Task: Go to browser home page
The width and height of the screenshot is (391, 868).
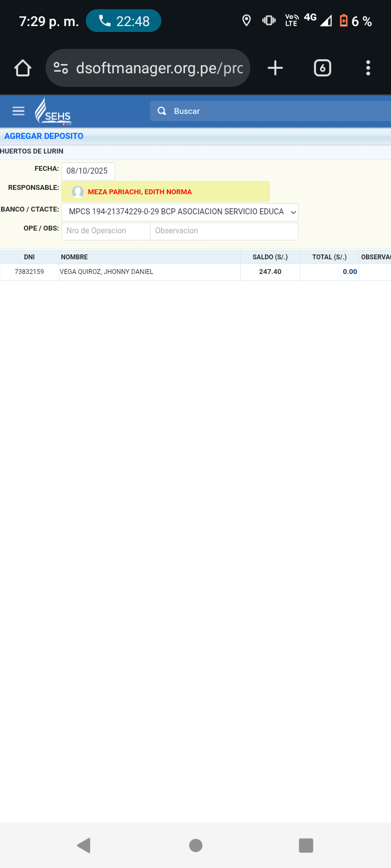Action: pos(23,68)
